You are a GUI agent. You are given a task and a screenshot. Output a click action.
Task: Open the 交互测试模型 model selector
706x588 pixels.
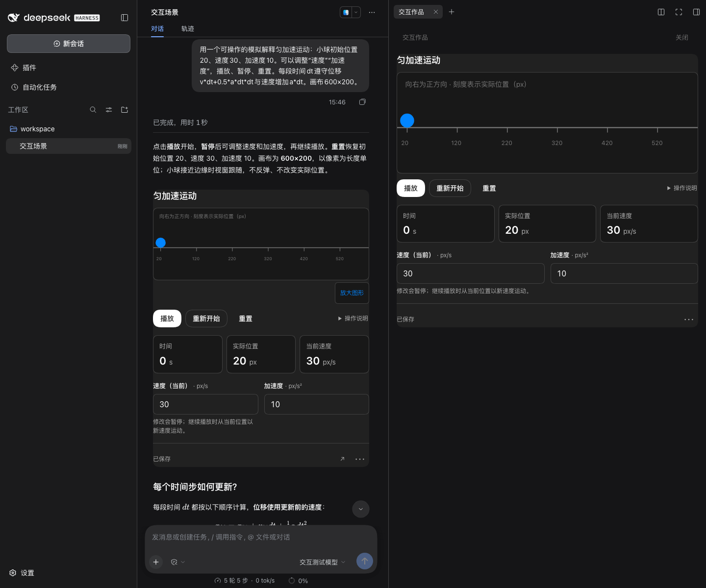point(323,562)
